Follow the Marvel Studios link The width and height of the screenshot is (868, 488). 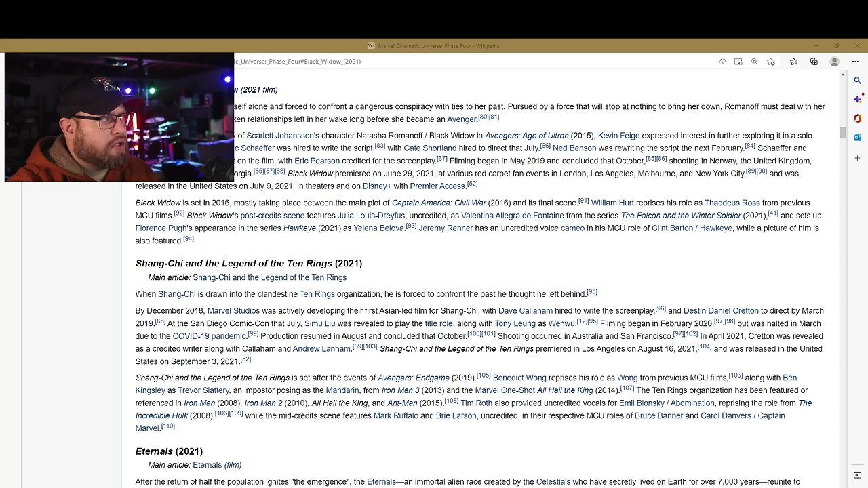click(233, 311)
